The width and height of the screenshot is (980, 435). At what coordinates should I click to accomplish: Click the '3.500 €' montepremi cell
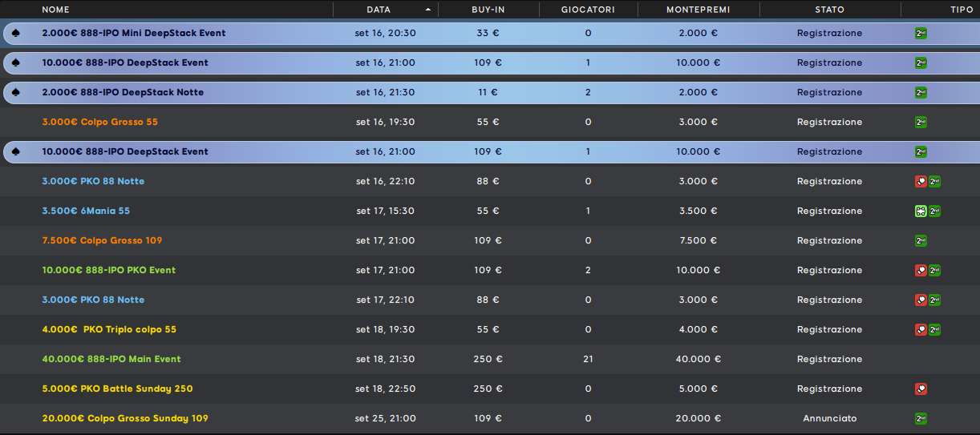698,211
